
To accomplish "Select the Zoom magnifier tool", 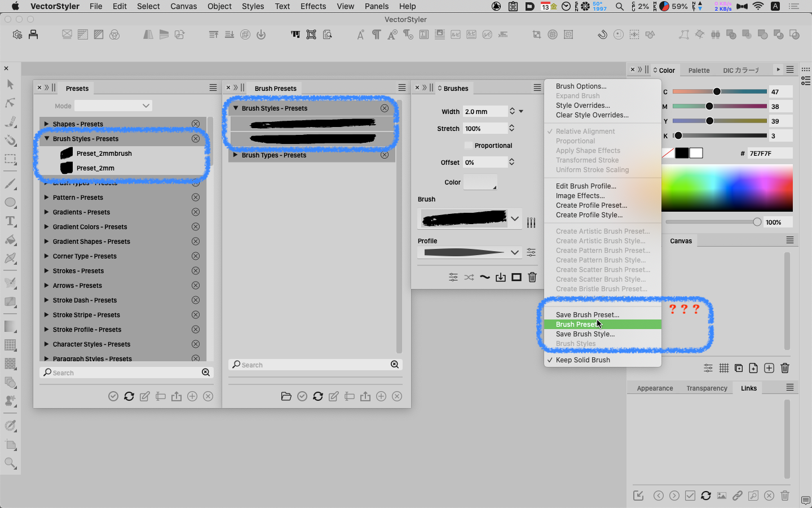I will point(10,464).
